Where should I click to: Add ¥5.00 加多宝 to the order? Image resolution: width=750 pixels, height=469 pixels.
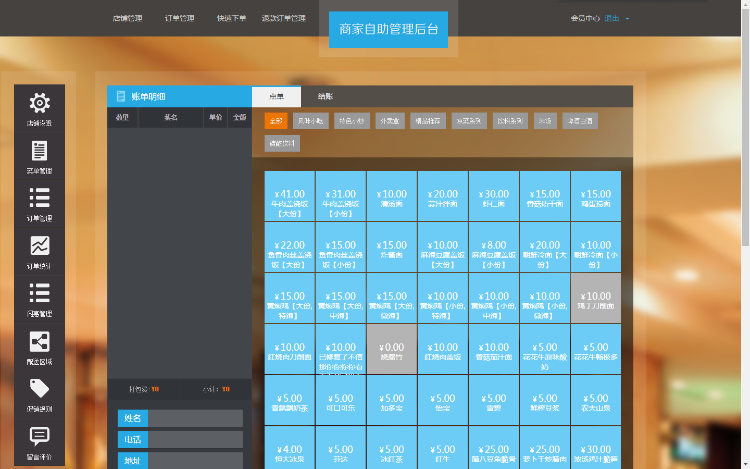(392, 400)
